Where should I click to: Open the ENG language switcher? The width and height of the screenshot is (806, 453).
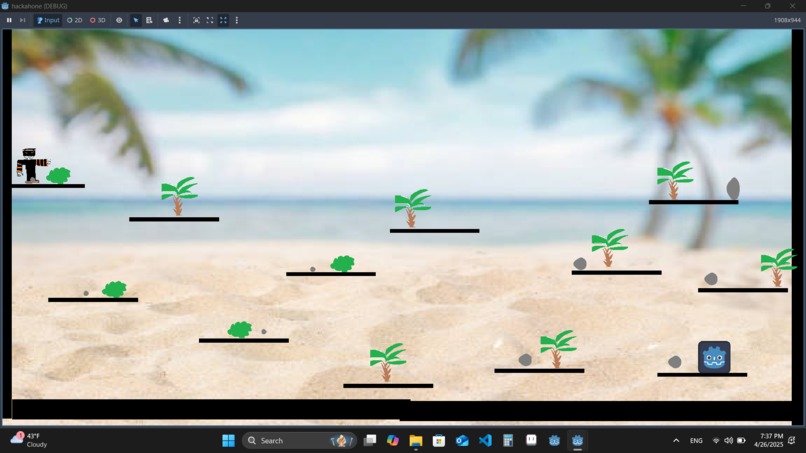tap(696, 441)
